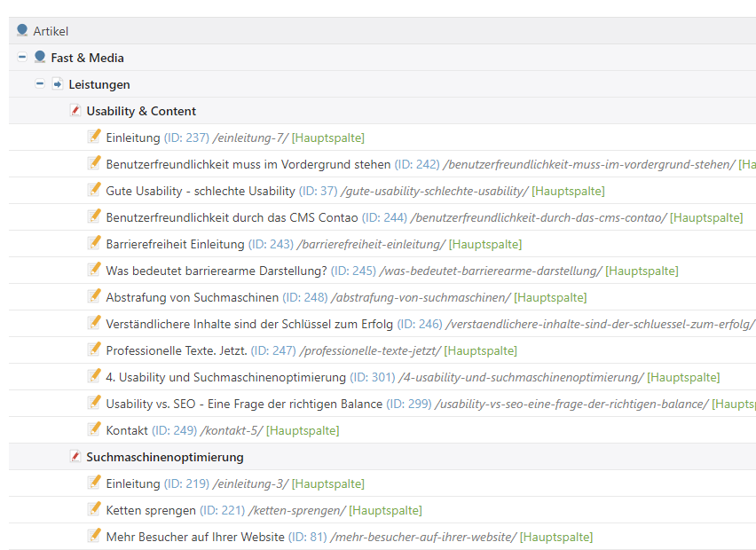
Task: Select the Usability & Content page entry
Action: [141, 111]
